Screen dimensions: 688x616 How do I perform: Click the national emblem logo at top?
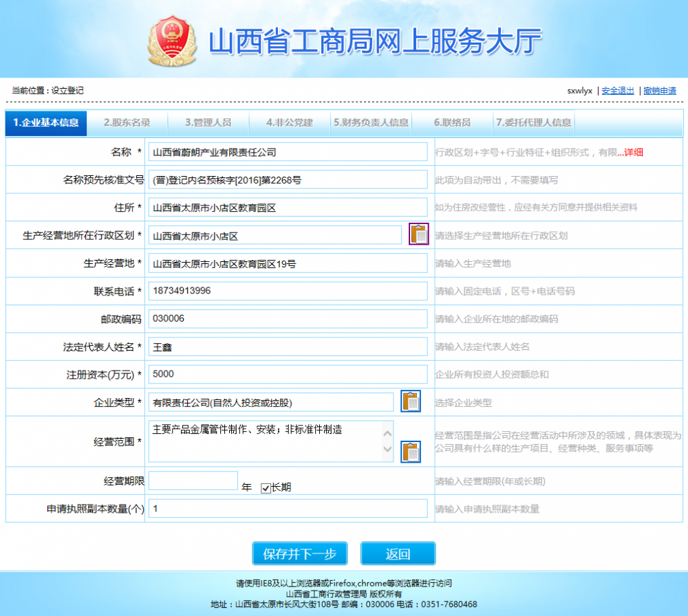click(x=172, y=38)
